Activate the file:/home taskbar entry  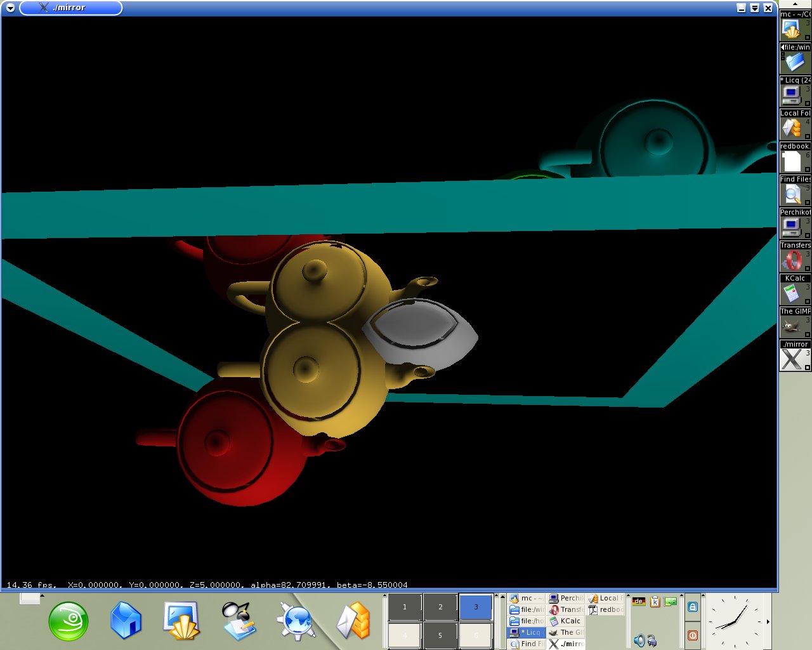tap(527, 621)
